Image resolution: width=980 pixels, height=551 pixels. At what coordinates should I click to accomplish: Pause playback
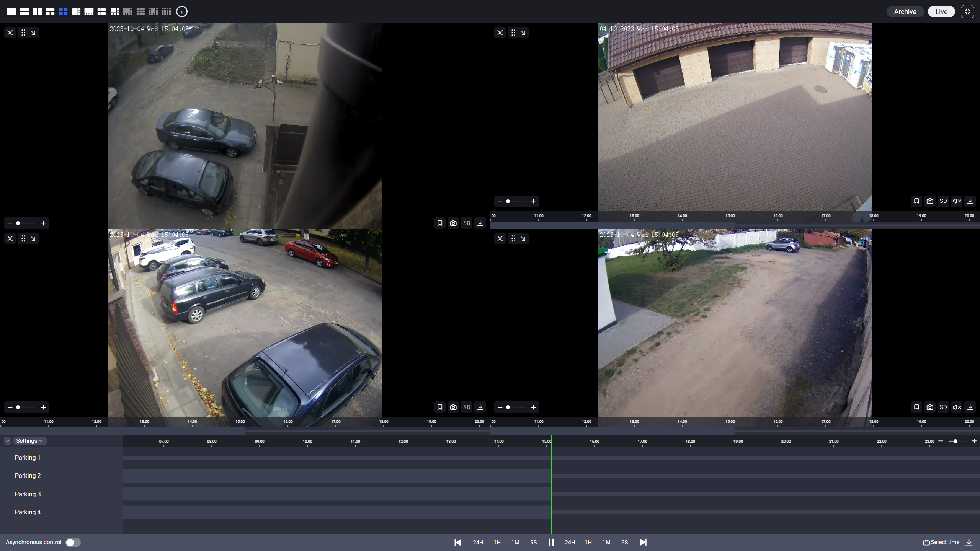click(551, 542)
